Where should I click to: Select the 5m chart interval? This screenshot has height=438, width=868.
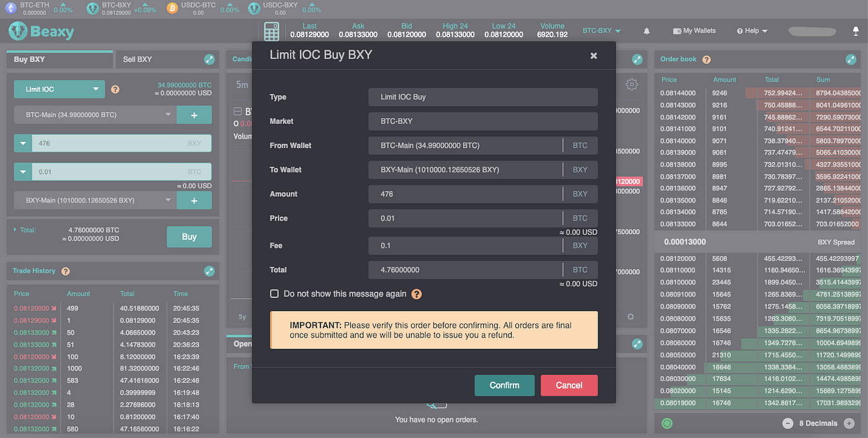pos(242,85)
